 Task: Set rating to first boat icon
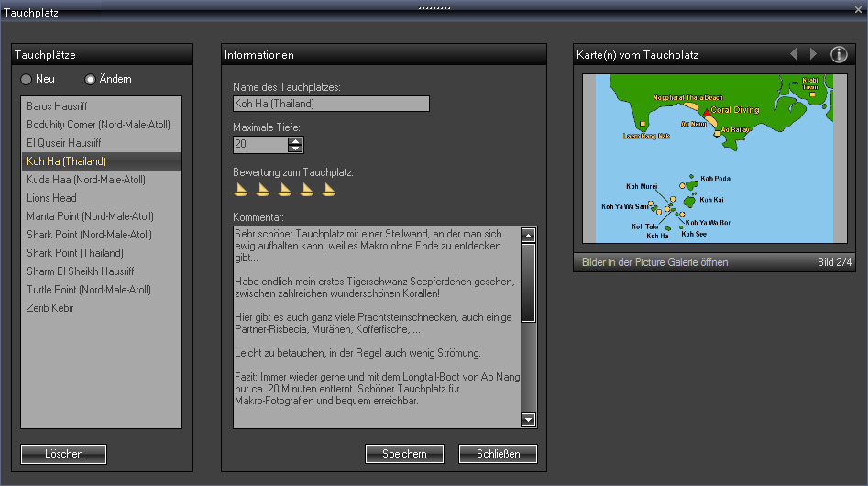pyautogui.click(x=241, y=190)
